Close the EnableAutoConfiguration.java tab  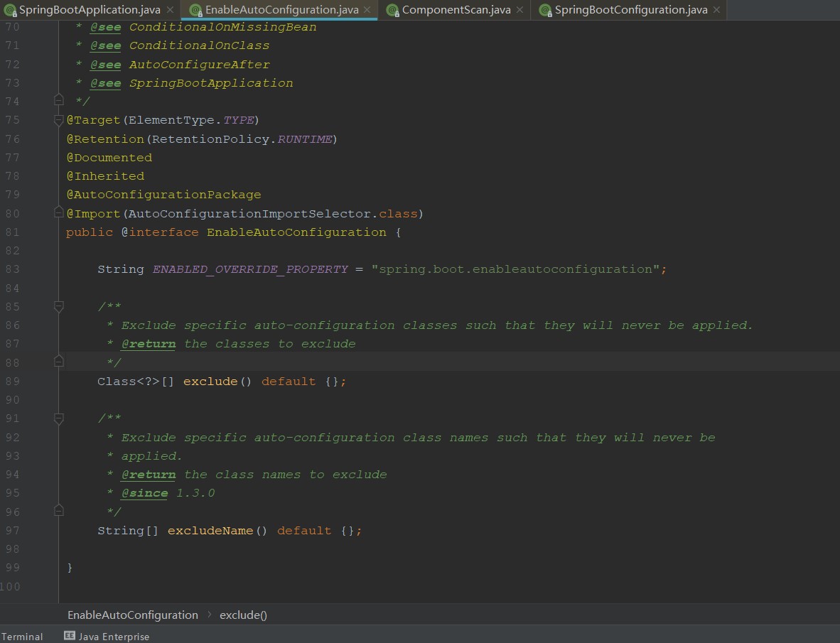click(x=367, y=10)
